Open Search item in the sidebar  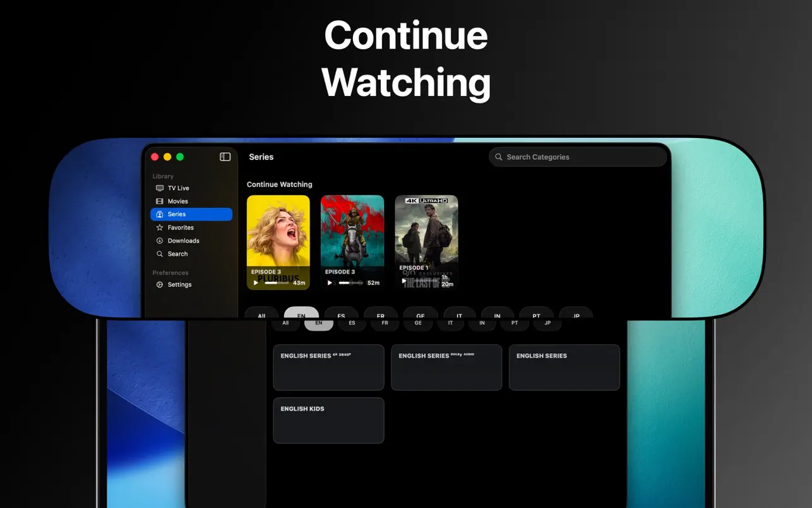tap(191, 254)
